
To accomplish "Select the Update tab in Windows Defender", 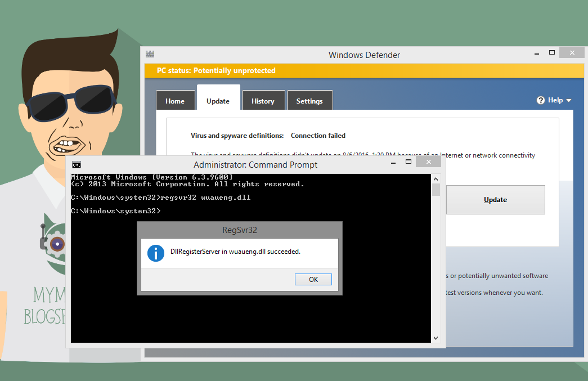I will pos(218,97).
